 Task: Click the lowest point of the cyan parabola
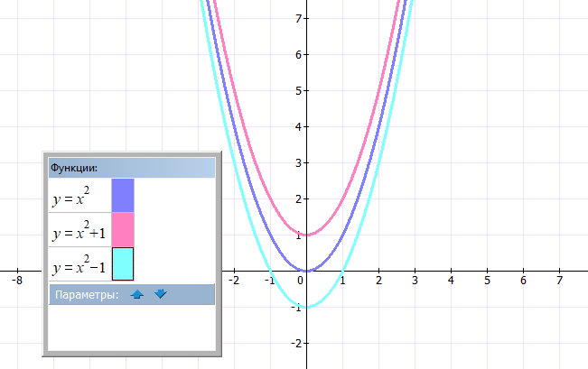[x=306, y=308]
